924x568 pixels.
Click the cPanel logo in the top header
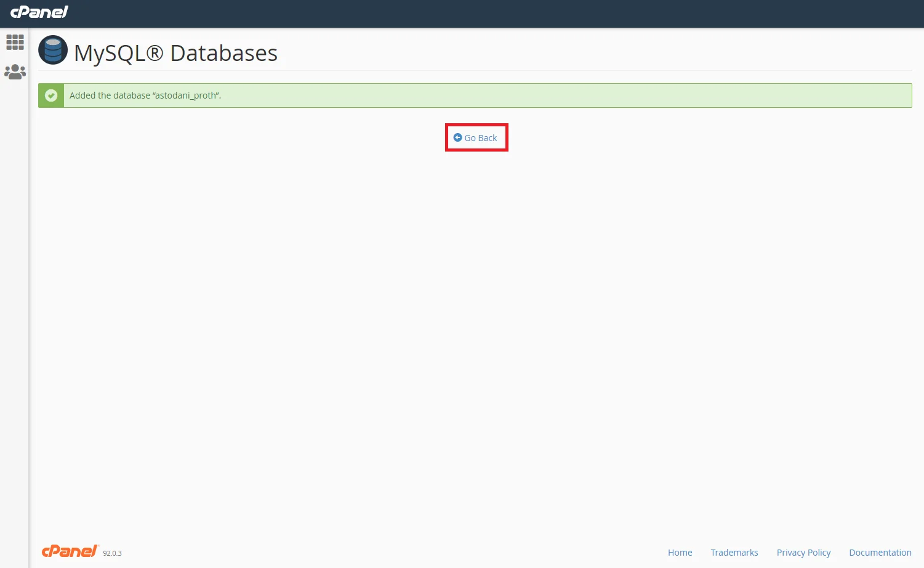click(39, 12)
